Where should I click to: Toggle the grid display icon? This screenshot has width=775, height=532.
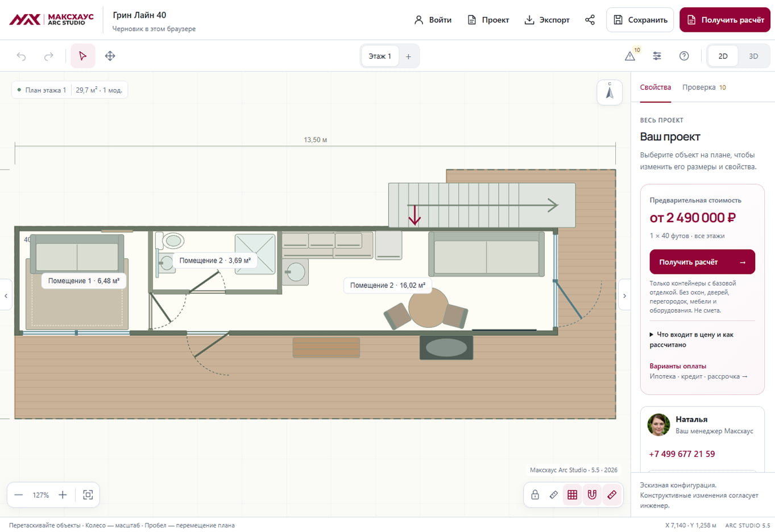pyautogui.click(x=573, y=494)
